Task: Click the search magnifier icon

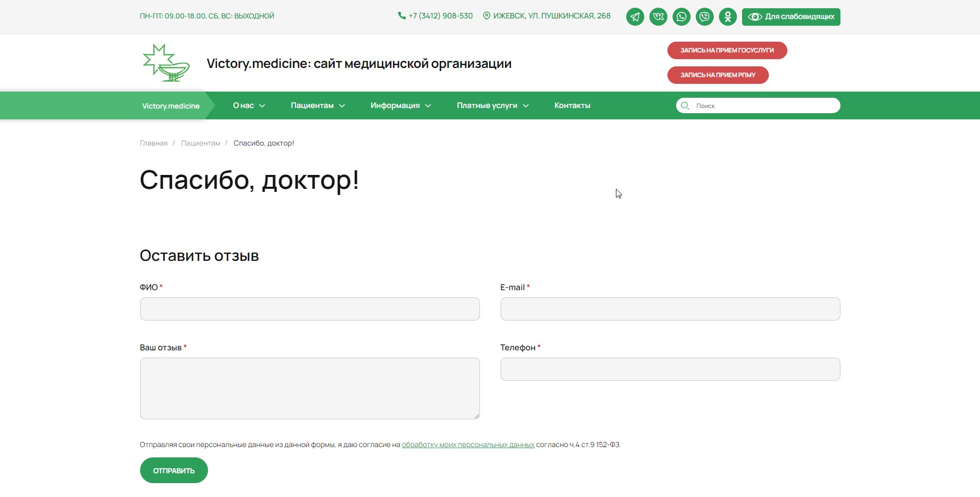Action: pyautogui.click(x=685, y=106)
